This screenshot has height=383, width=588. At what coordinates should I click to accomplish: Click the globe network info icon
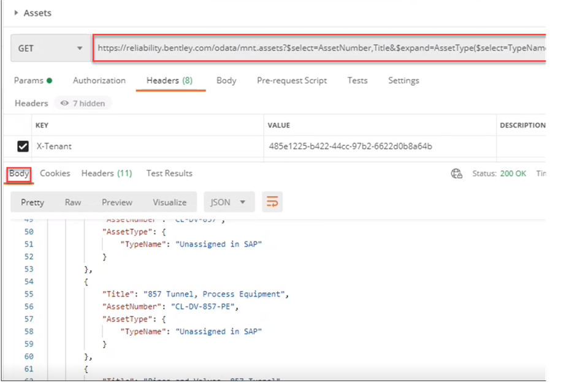(x=457, y=173)
